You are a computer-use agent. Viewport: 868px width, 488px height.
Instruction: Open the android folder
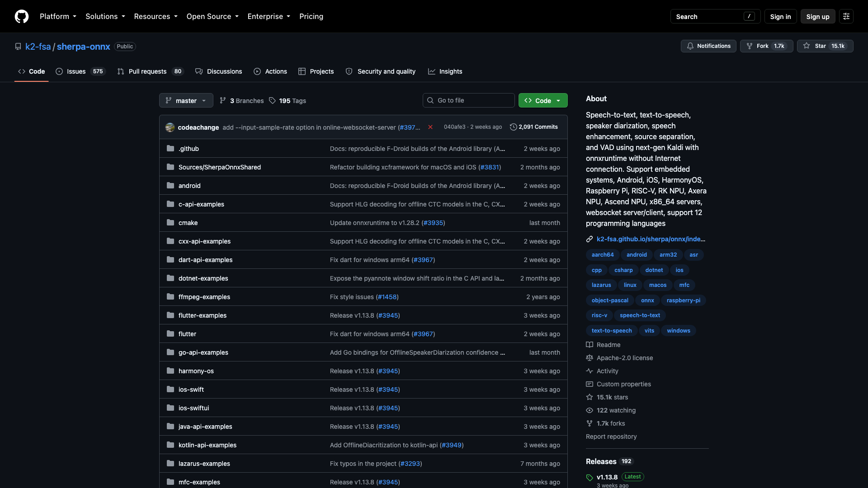189,186
